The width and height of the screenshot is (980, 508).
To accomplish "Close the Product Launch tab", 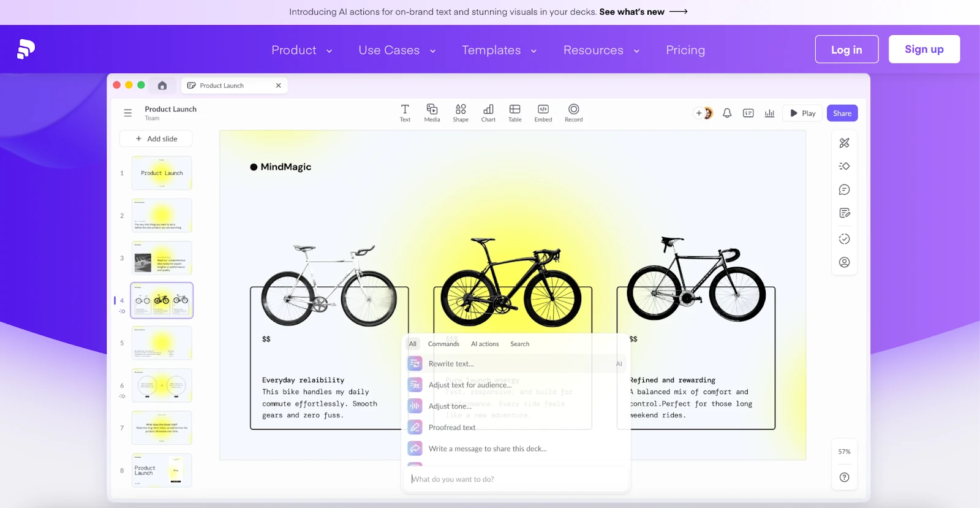I will [279, 85].
